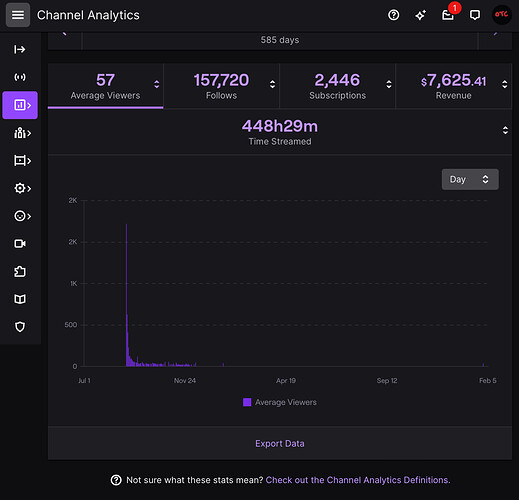Open the Help question mark icon
The height and width of the screenshot is (500, 519).
(x=393, y=15)
